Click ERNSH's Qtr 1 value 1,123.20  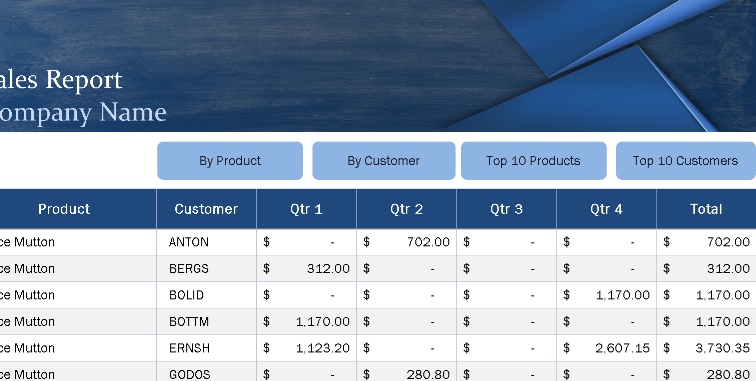click(306, 348)
